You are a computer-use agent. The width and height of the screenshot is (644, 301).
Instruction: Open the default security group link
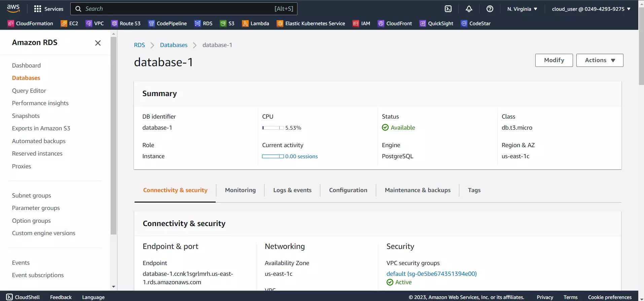[432, 274]
